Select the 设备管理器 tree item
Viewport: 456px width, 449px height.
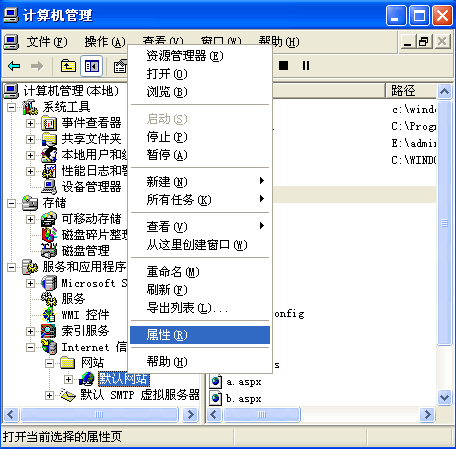click(x=91, y=187)
